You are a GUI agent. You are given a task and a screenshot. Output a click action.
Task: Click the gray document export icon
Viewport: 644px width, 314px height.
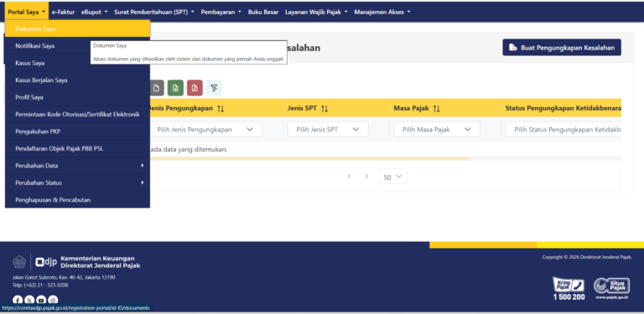tap(157, 88)
